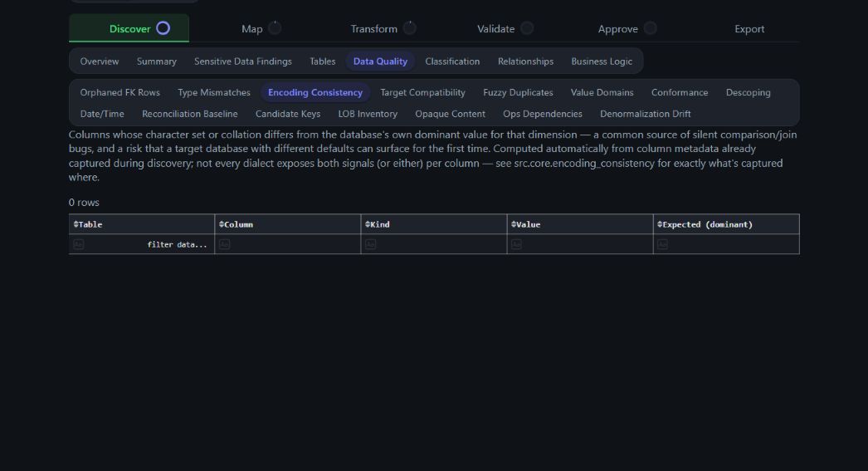Open Sensitive Data Findings tab
This screenshot has width=868, height=471.
(243, 61)
